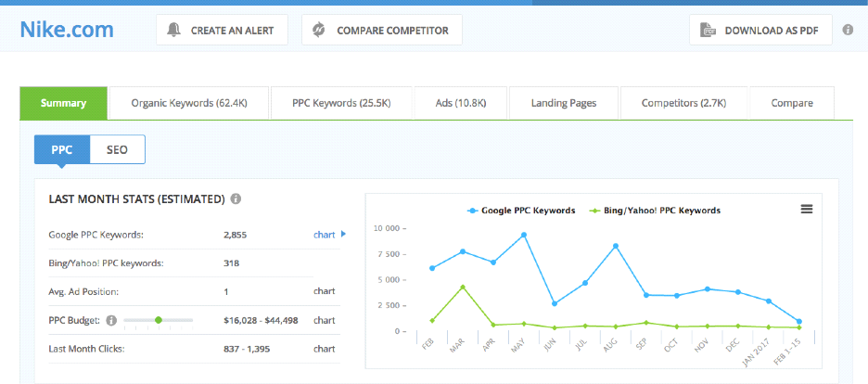The image size is (868, 384).
Task: Click the Last Month Clicks row label
Action: (x=86, y=349)
